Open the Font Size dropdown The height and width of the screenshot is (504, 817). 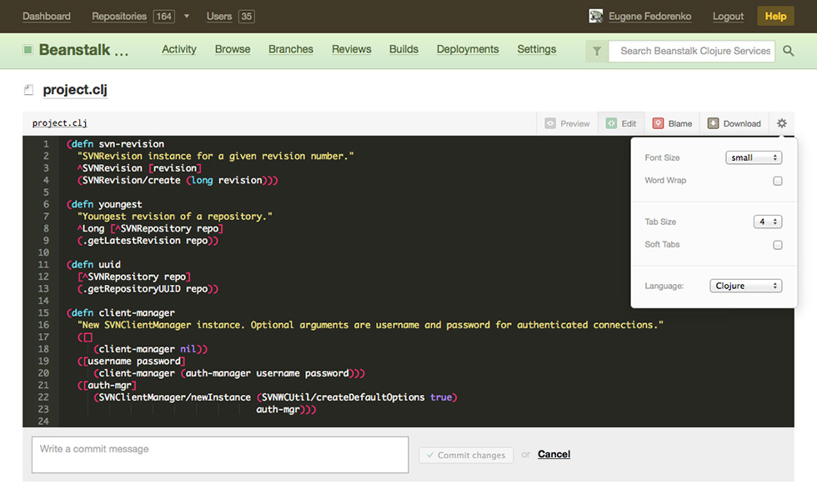click(754, 157)
